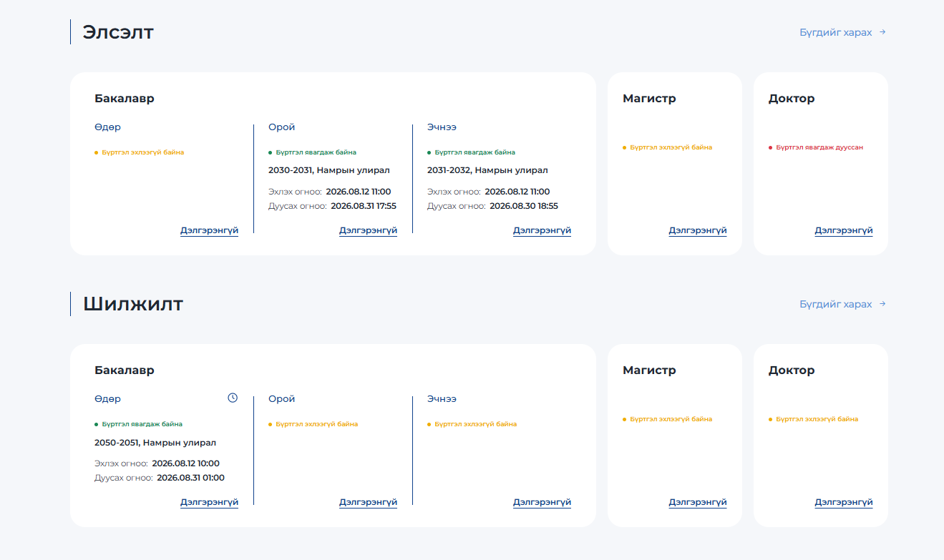Click start date 2026.08.12 10:00
The width and height of the screenshot is (944, 560).
click(x=186, y=463)
